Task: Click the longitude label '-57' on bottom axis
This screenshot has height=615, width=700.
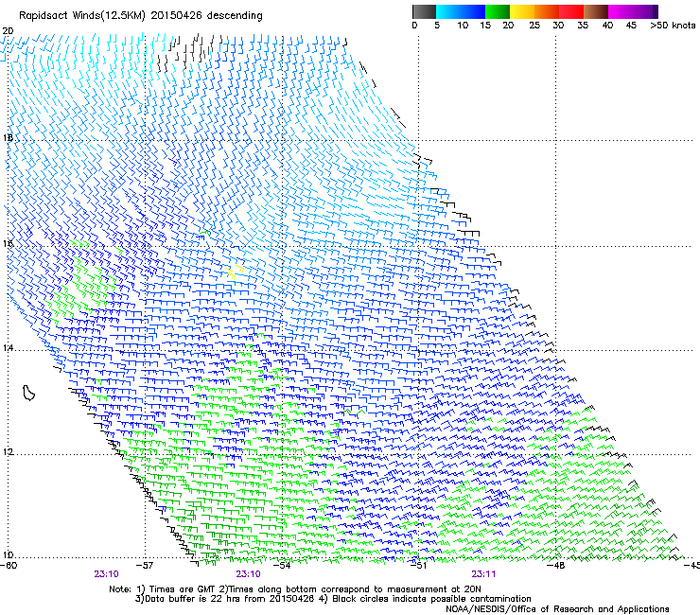Action: click(144, 565)
